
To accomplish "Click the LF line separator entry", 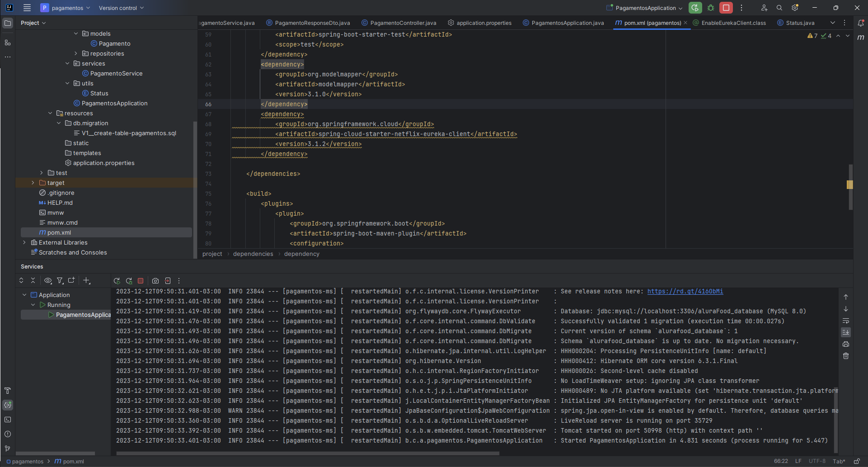I will coord(798,461).
